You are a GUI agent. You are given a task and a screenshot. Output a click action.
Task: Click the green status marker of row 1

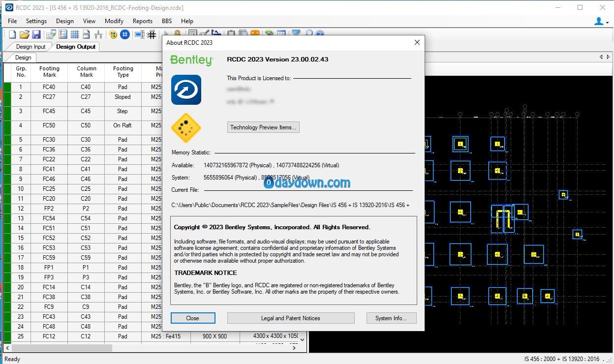pyautogui.click(x=7, y=87)
